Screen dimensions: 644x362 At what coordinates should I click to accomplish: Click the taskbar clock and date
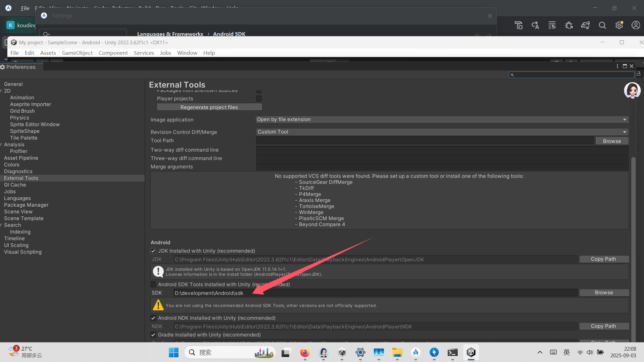coord(623,352)
